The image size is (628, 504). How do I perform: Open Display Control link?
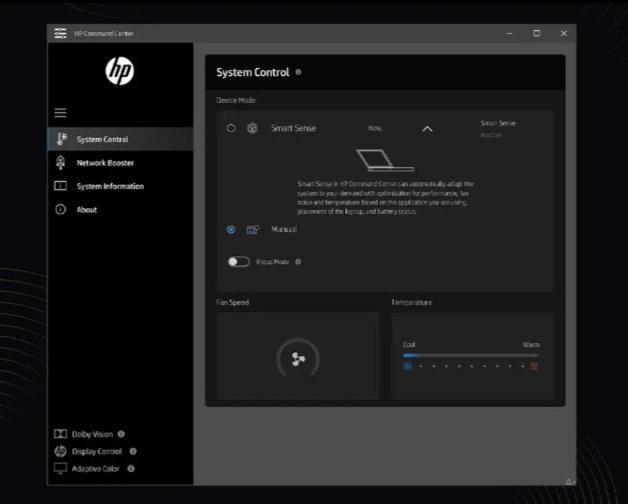coord(97,451)
